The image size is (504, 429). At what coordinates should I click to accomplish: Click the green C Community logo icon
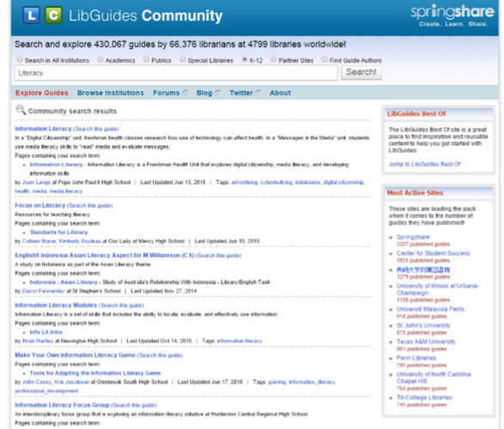(53, 15)
